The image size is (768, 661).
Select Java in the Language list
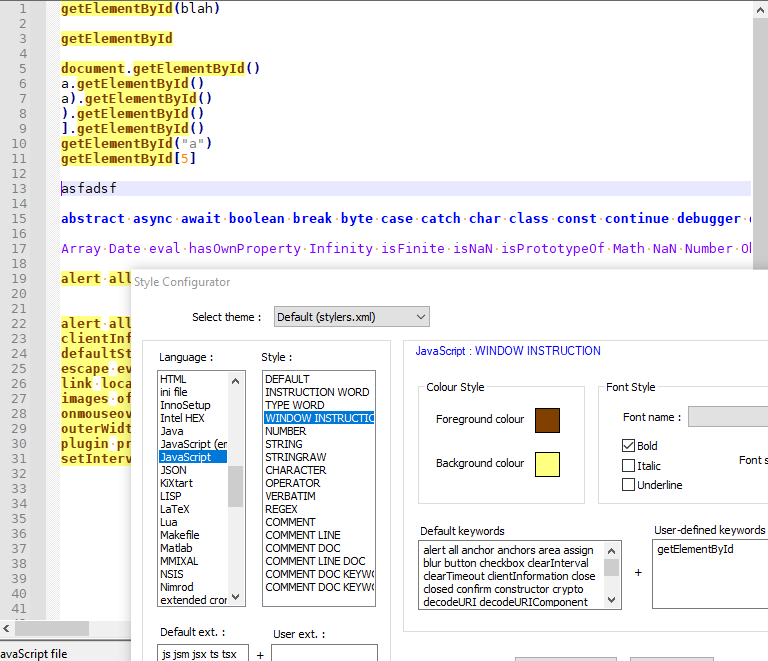click(x=193, y=431)
